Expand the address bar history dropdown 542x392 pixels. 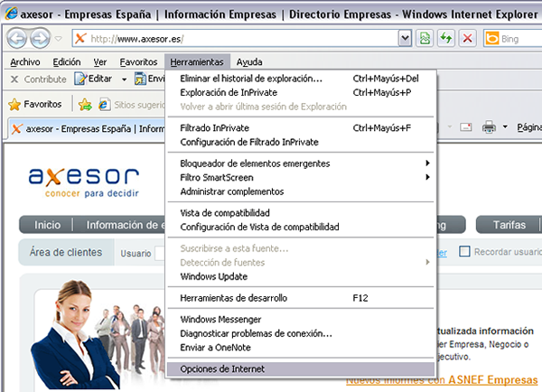click(405, 38)
